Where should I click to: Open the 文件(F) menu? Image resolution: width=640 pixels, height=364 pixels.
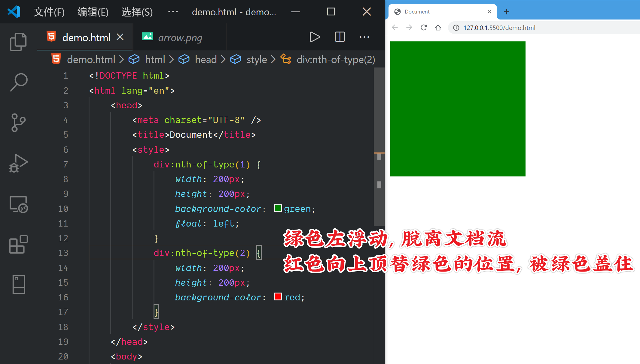pos(49,12)
